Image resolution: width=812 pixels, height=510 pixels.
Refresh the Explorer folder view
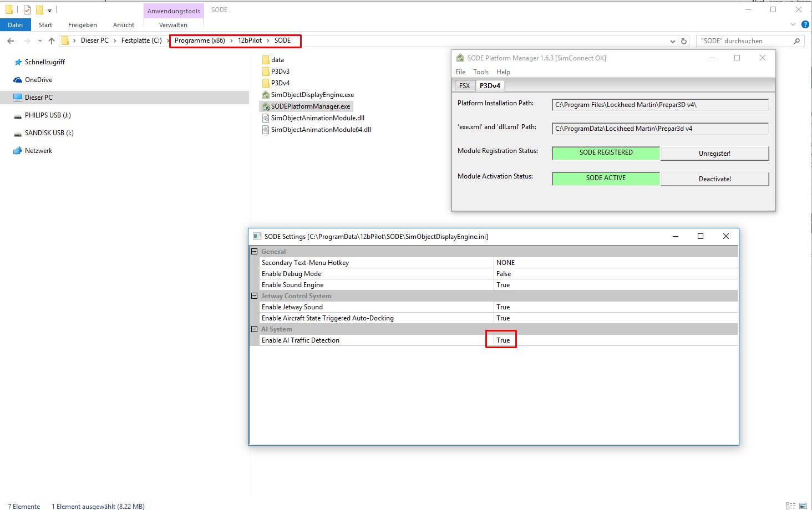click(684, 41)
